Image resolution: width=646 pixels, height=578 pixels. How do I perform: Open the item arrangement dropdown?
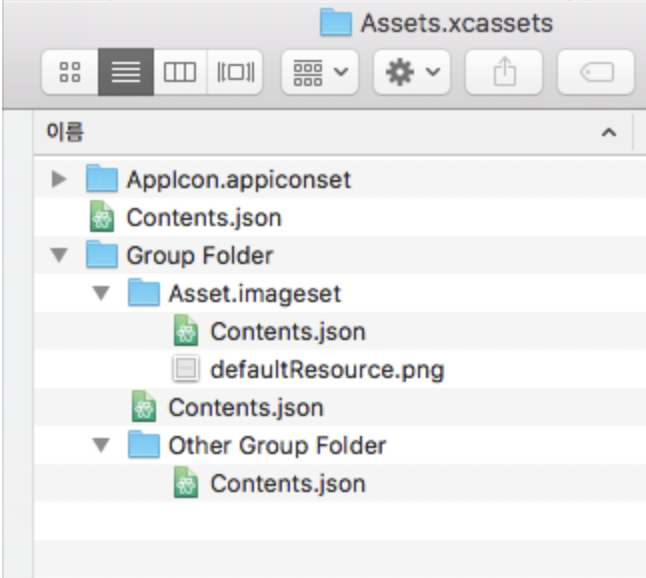point(320,72)
